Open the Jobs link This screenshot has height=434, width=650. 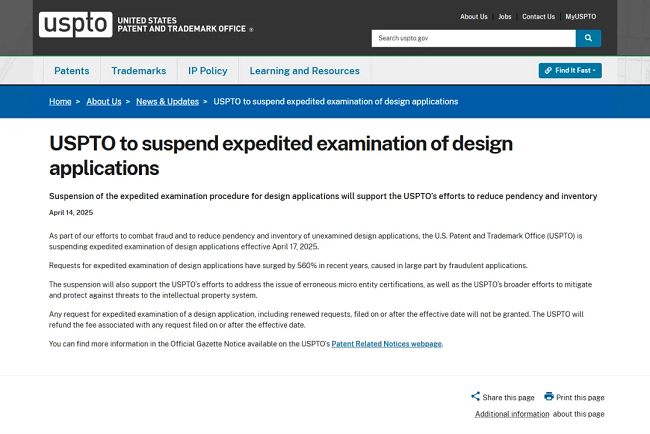point(505,17)
